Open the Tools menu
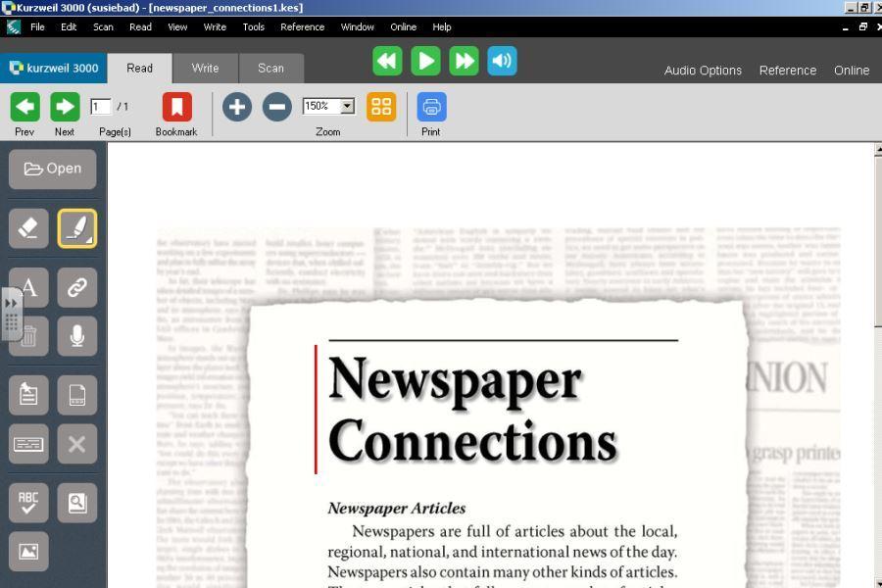Image resolution: width=882 pixels, height=588 pixels. click(x=254, y=27)
